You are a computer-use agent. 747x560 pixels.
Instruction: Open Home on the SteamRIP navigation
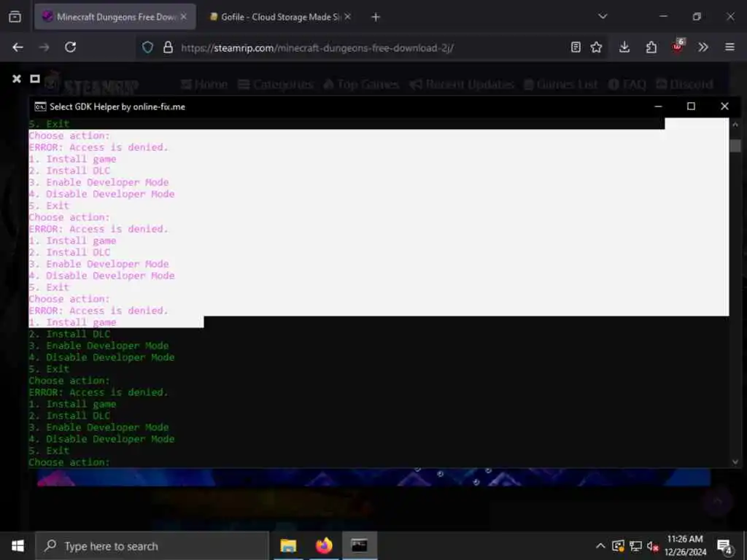[x=204, y=85]
